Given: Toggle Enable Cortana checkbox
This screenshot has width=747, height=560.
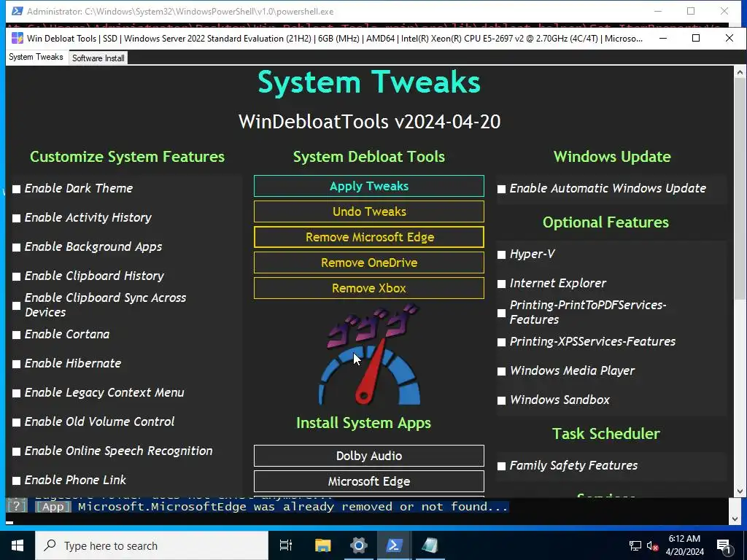Looking at the screenshot, I should 16,335.
